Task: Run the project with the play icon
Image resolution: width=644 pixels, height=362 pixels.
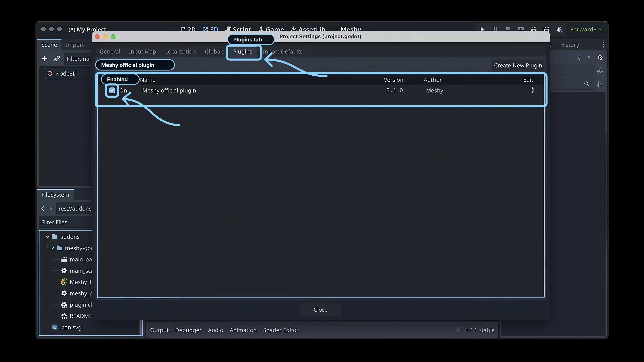Action: tap(483, 30)
